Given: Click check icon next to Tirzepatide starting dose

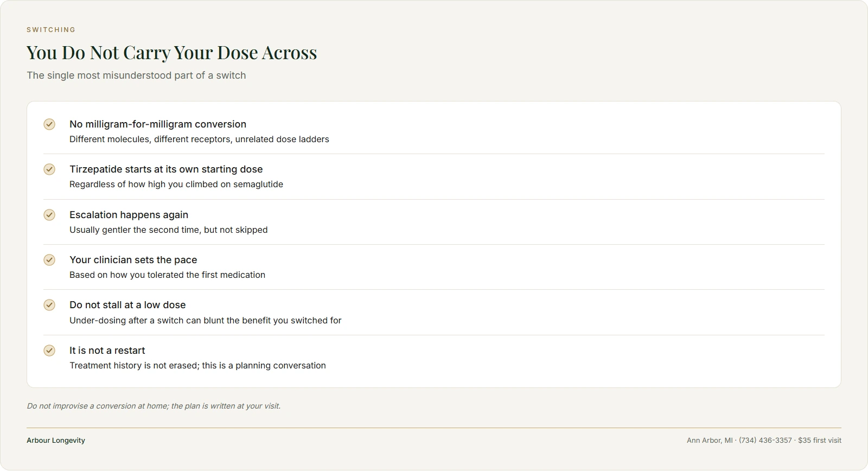Looking at the screenshot, I should (x=49, y=169).
